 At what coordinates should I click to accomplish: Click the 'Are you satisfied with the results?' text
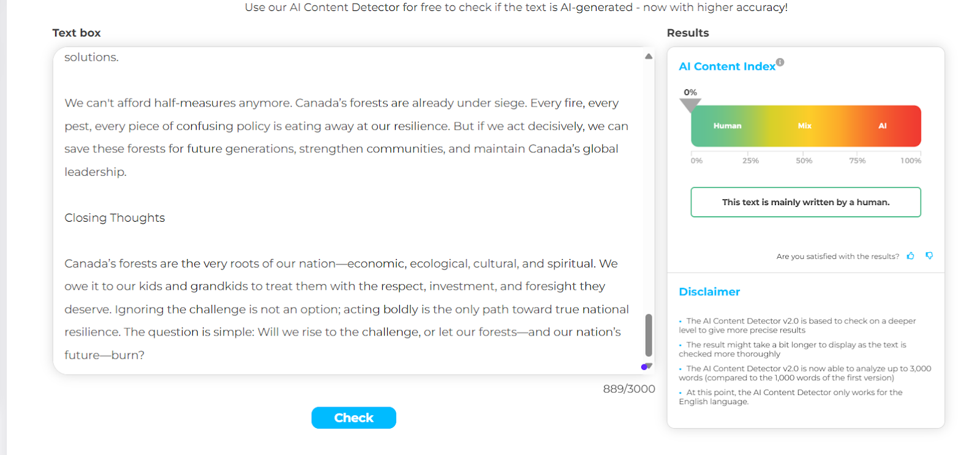pos(837,257)
